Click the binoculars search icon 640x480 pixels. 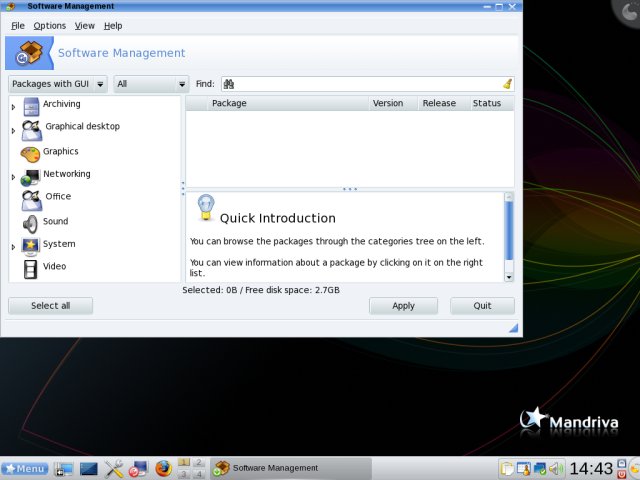point(229,84)
